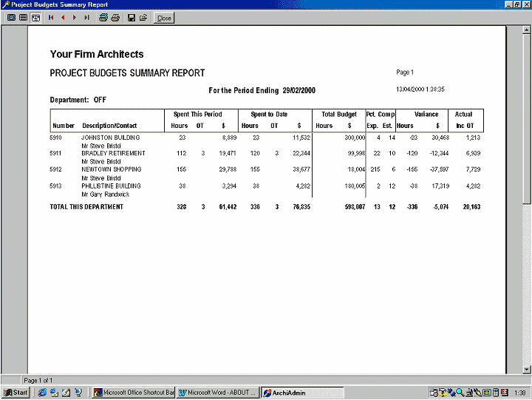
Task: Click the pen tray icon
Action: coord(478,393)
